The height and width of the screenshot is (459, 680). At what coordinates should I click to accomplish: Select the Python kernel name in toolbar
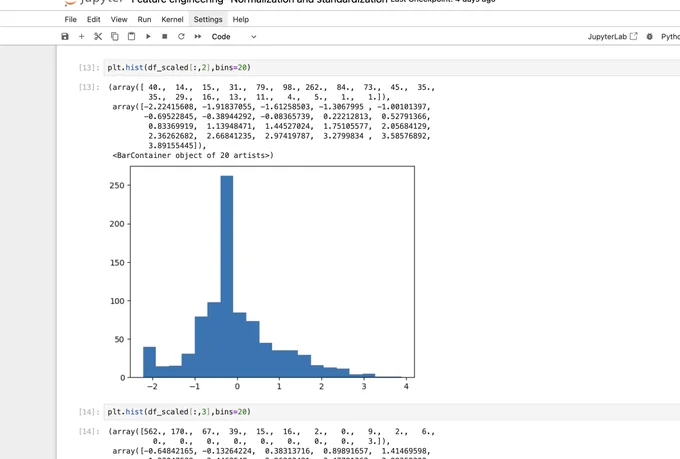670,36
